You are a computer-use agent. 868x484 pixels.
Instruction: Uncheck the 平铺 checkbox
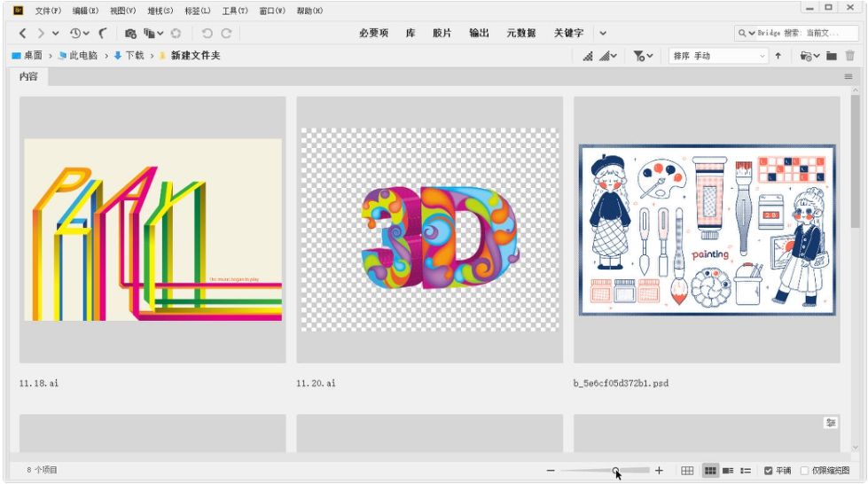(x=769, y=471)
